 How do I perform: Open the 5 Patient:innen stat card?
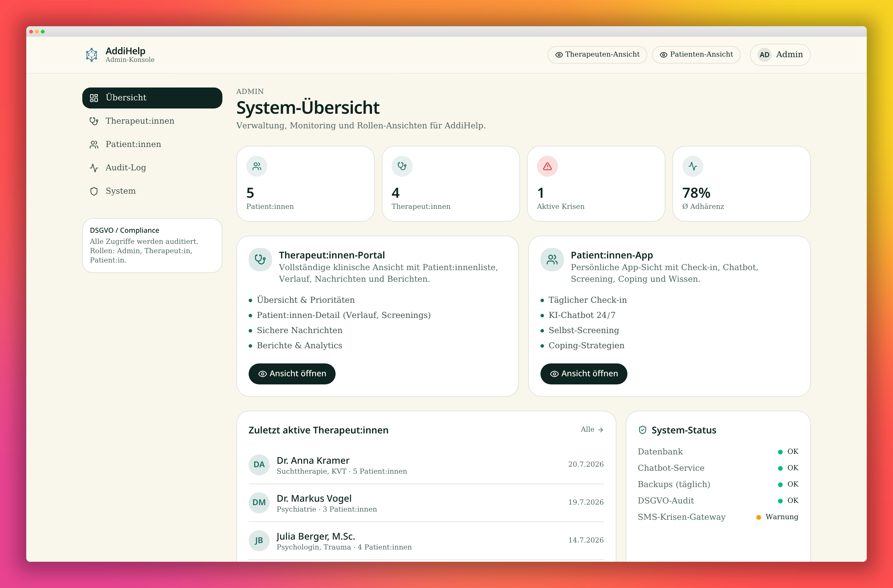(x=306, y=184)
